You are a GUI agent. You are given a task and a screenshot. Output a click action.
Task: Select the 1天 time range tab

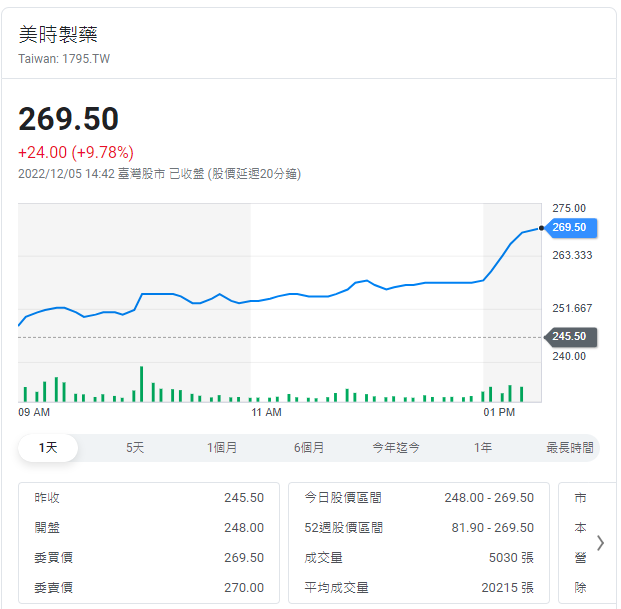click(x=48, y=448)
